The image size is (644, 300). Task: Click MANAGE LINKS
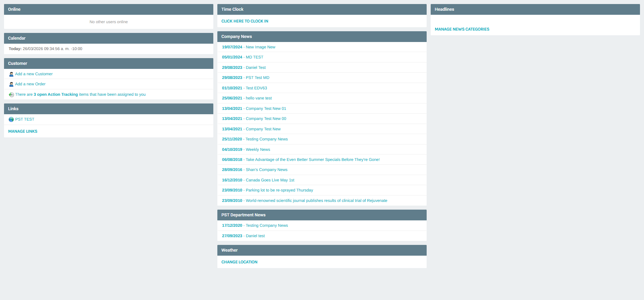click(x=23, y=131)
